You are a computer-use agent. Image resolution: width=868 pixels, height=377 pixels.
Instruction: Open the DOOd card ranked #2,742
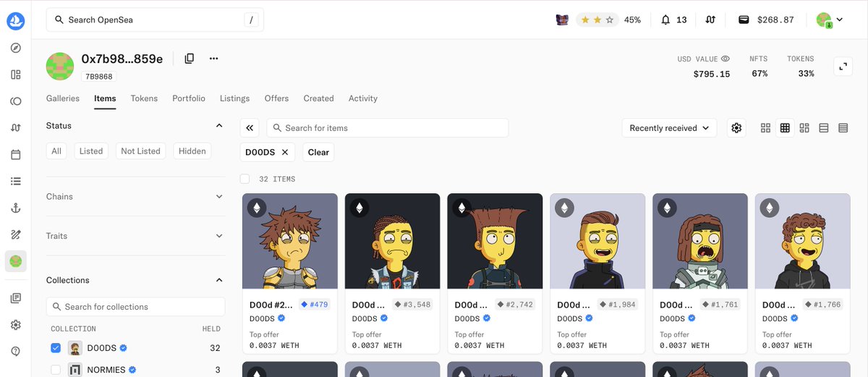click(x=495, y=273)
